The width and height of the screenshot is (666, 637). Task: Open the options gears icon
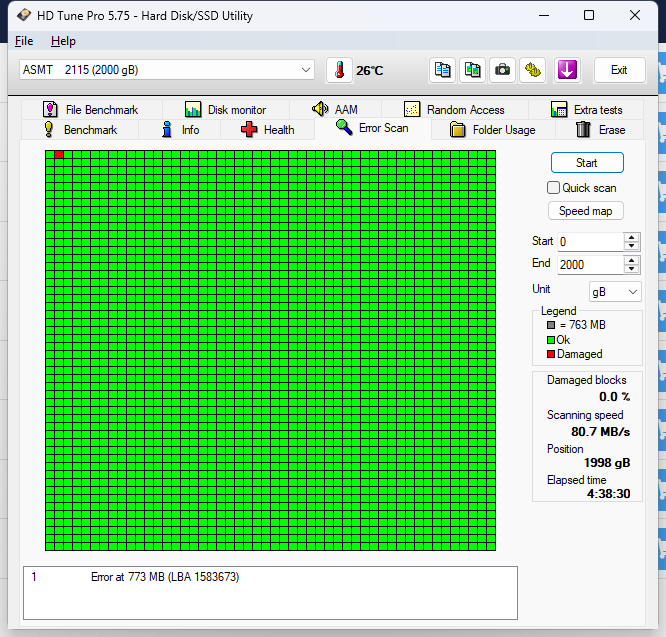[533, 70]
